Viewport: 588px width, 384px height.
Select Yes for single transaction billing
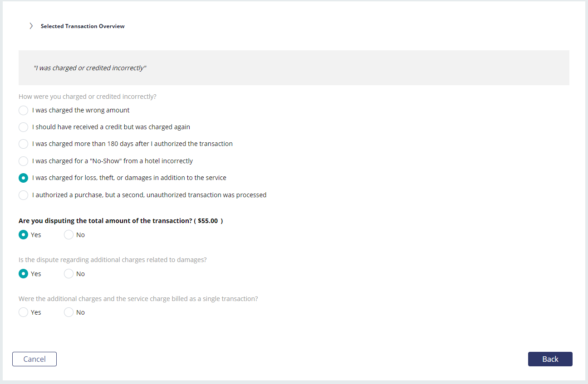[x=23, y=312]
